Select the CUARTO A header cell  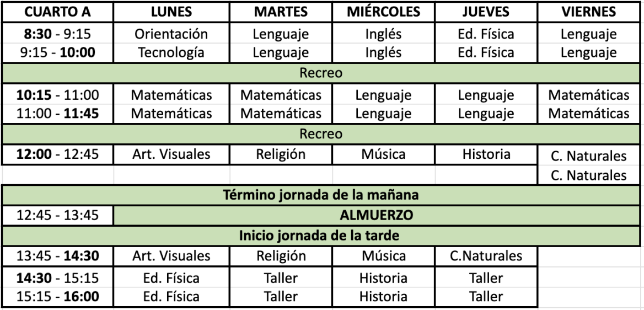57,12
